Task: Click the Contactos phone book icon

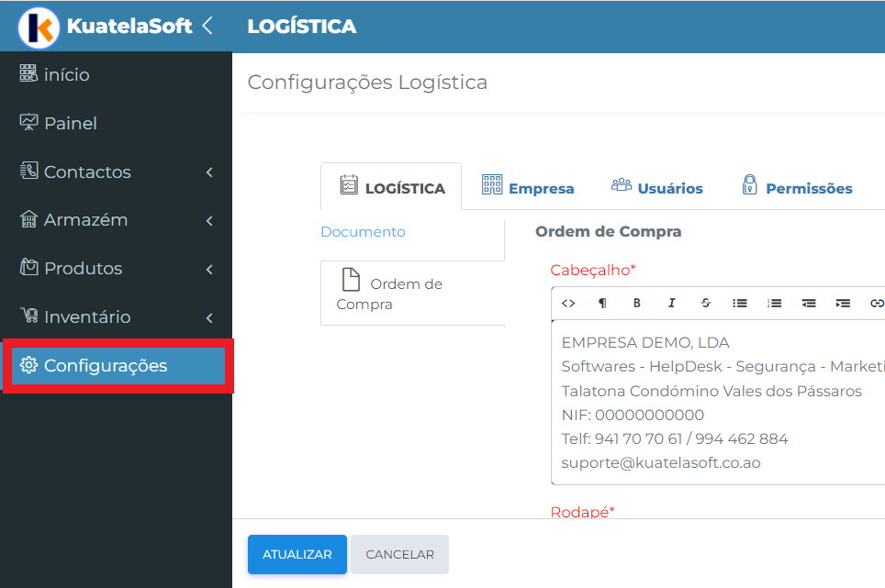Action: pos(28,171)
